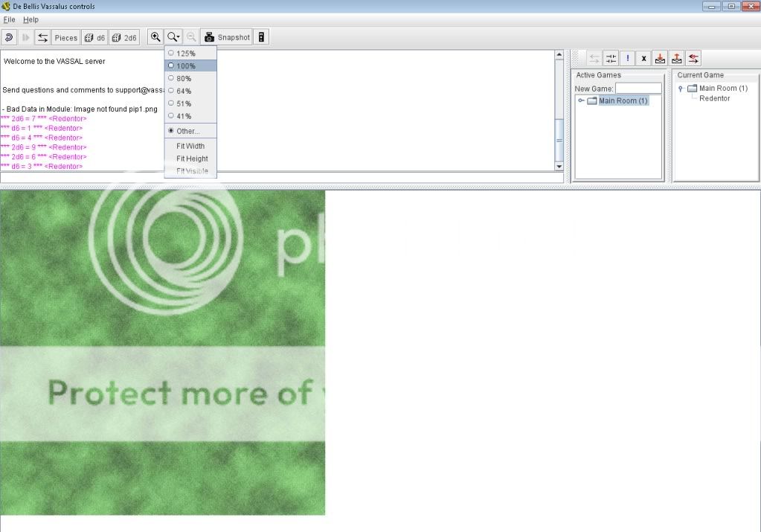
Task: Click the greyed step-forward arrow icon
Action: point(26,37)
